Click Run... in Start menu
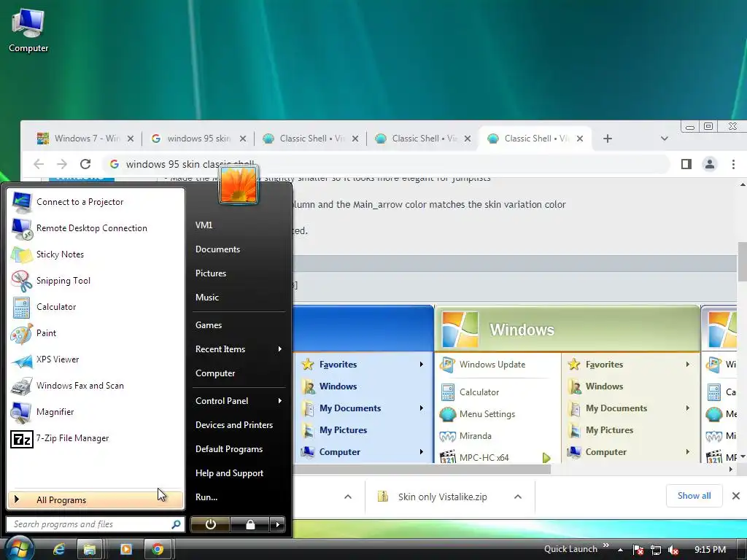The width and height of the screenshot is (747, 560). click(x=206, y=497)
